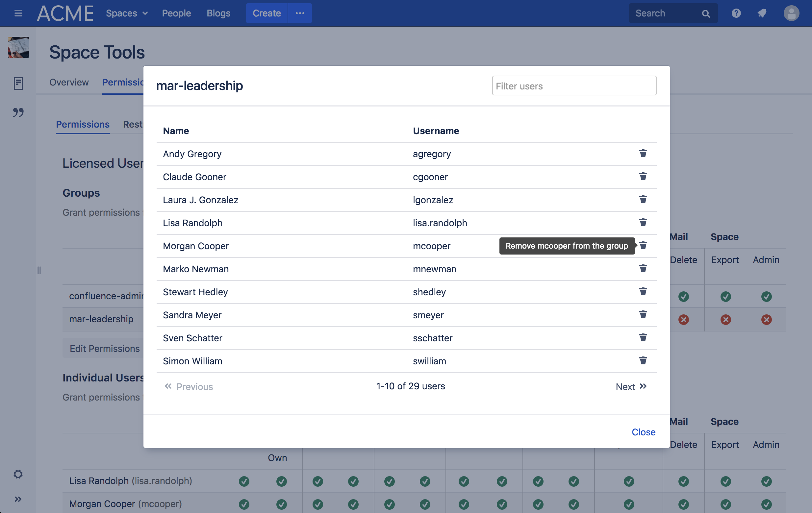
Task: Click the pages icon in sidebar
Action: pyautogui.click(x=18, y=84)
